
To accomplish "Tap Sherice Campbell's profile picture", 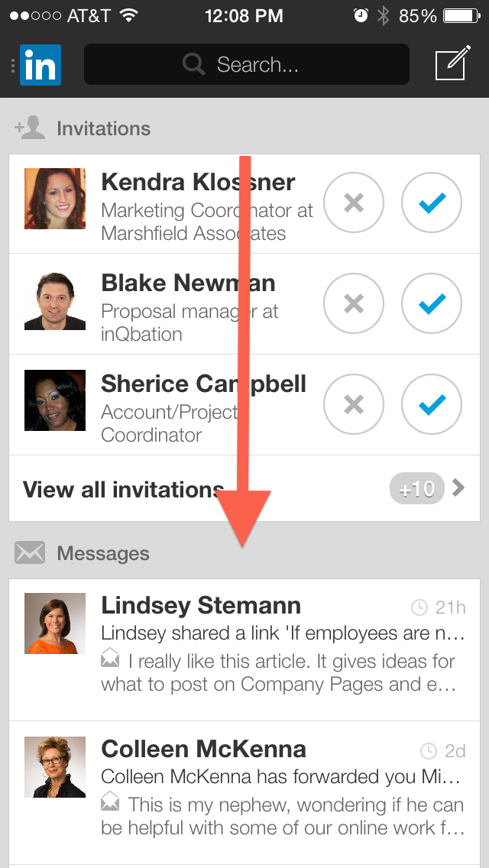I will point(55,400).
